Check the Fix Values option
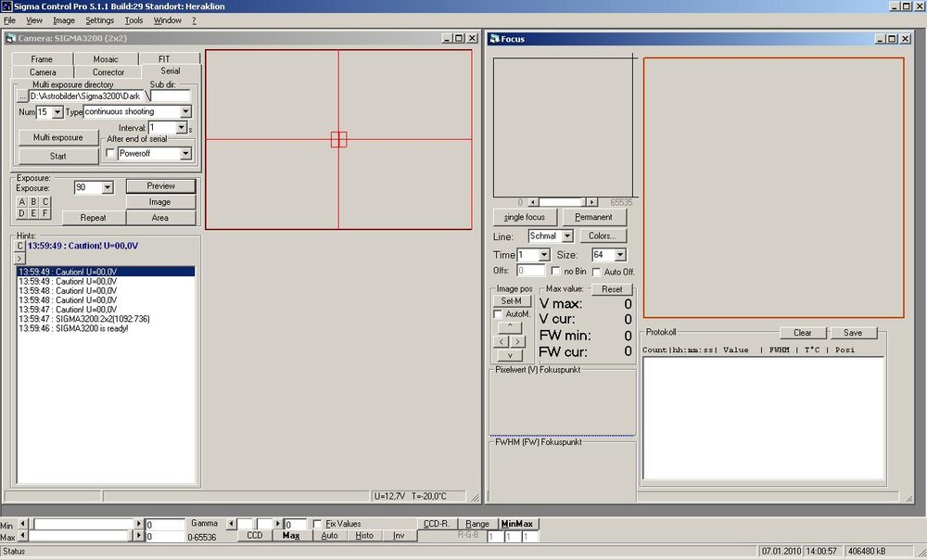This screenshot has height=560, width=927. (x=318, y=524)
